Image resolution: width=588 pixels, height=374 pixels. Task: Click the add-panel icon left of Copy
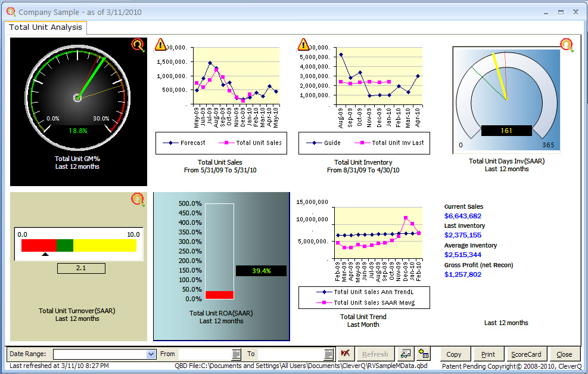(x=424, y=354)
